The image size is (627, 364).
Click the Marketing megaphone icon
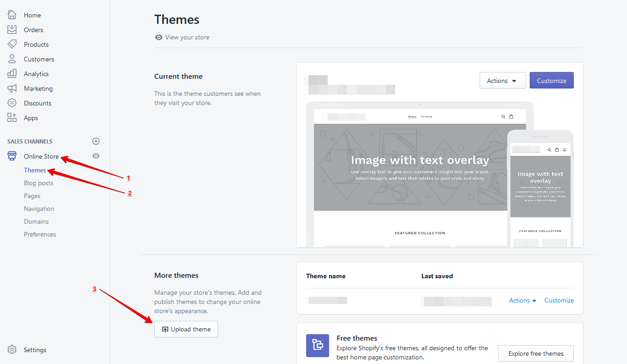tap(12, 88)
